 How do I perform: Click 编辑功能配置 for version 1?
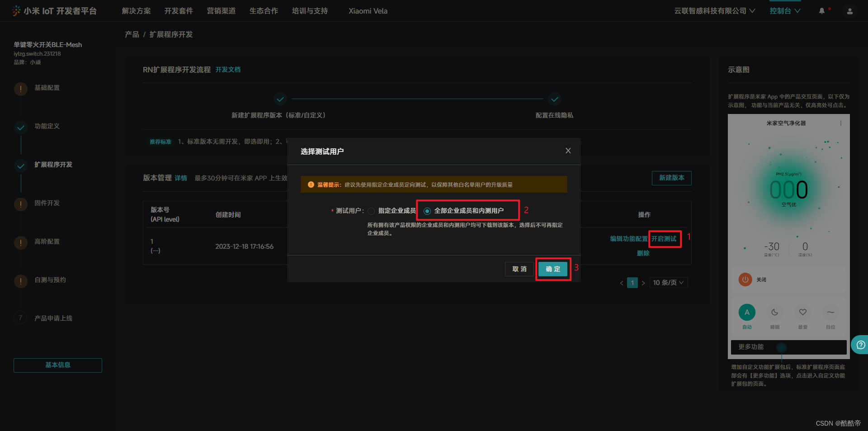click(x=629, y=239)
